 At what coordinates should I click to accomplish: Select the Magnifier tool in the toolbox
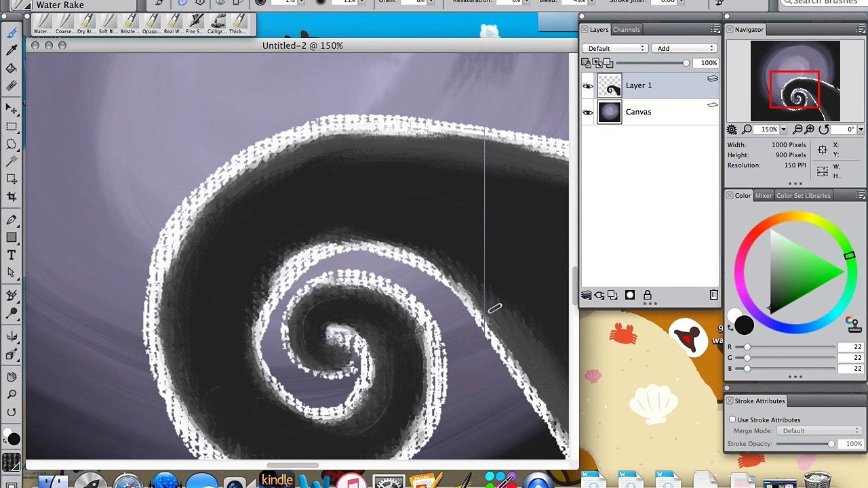click(x=12, y=394)
